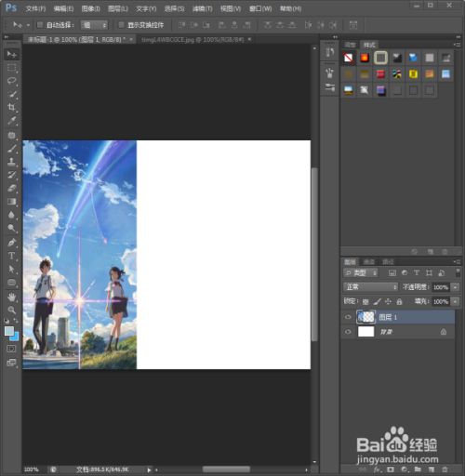
Task: Open the 编辑(E) menu
Action: 63,8
